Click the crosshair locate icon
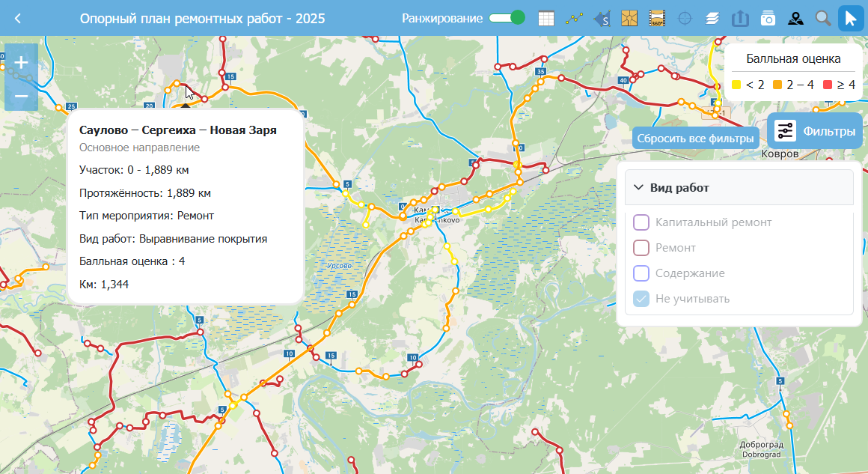This screenshot has height=474, width=868. [x=685, y=19]
